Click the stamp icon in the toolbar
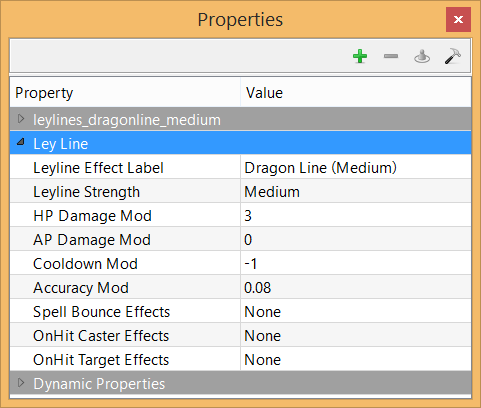Image resolution: width=481 pixels, height=408 pixels. click(422, 56)
